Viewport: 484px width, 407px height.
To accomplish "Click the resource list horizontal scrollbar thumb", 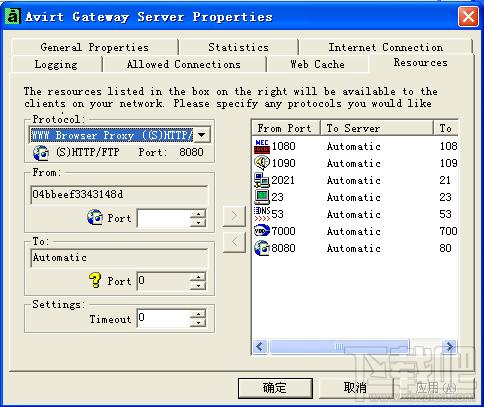I will click(x=339, y=347).
